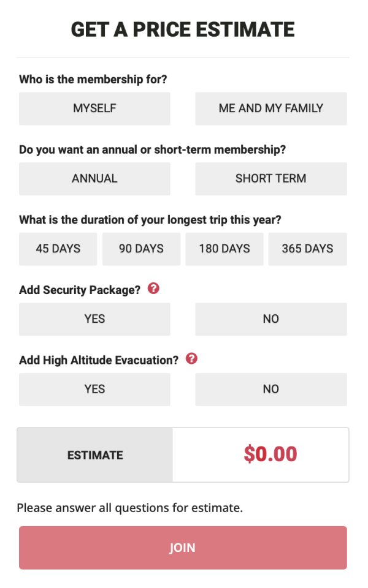Click the $0.00 estimate amount
This screenshot has width=368, height=588.
(270, 454)
